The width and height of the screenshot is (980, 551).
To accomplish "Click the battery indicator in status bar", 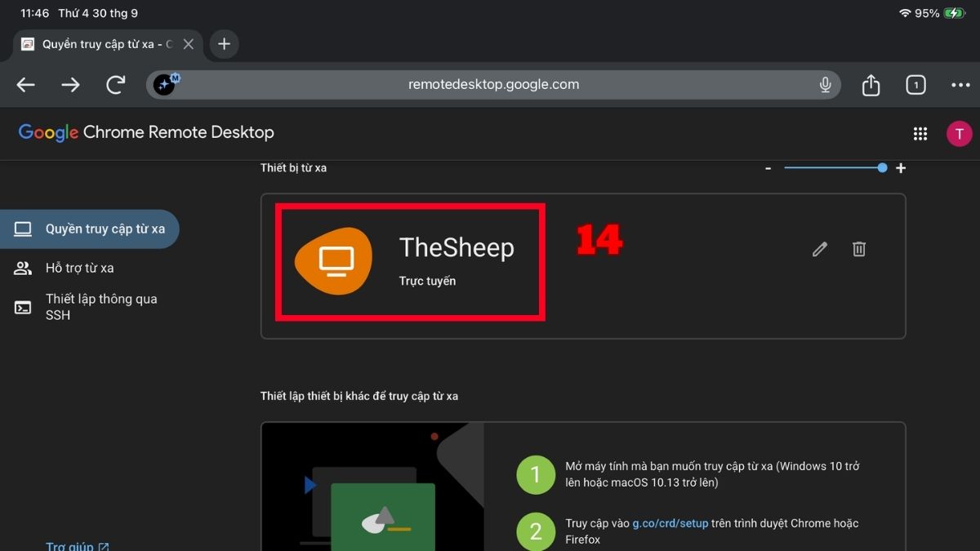I will click(x=954, y=13).
